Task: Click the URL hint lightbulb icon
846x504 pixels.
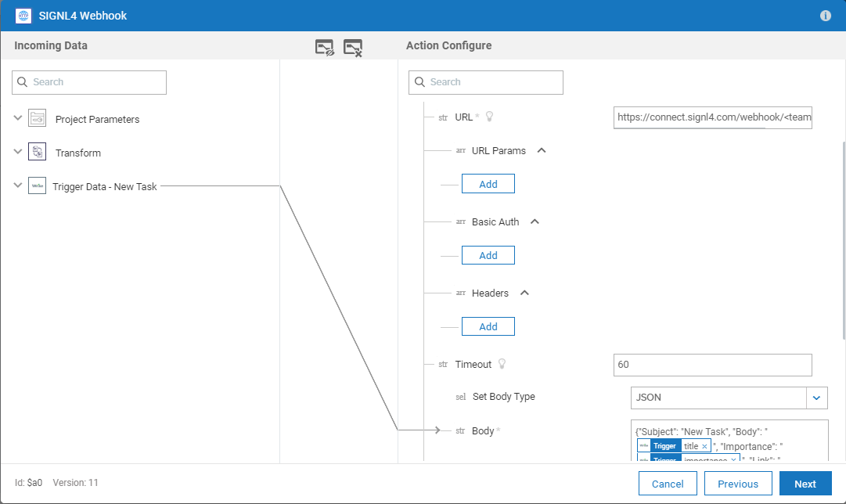Action: (489, 117)
